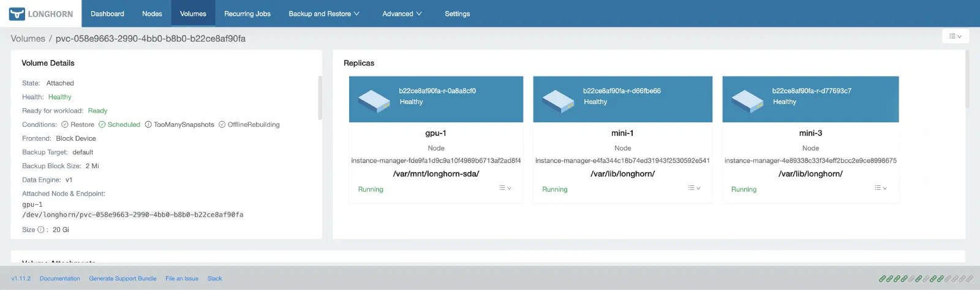Click File an Issue link

coord(182,278)
